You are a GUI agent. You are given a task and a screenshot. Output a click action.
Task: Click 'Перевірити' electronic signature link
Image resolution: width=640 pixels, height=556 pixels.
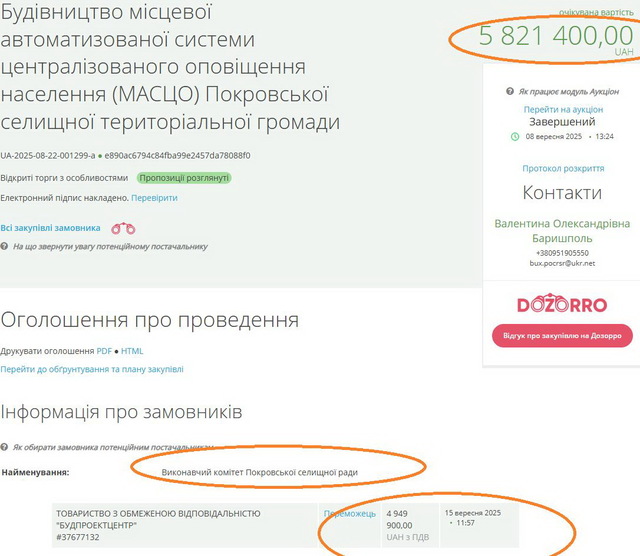(154, 198)
